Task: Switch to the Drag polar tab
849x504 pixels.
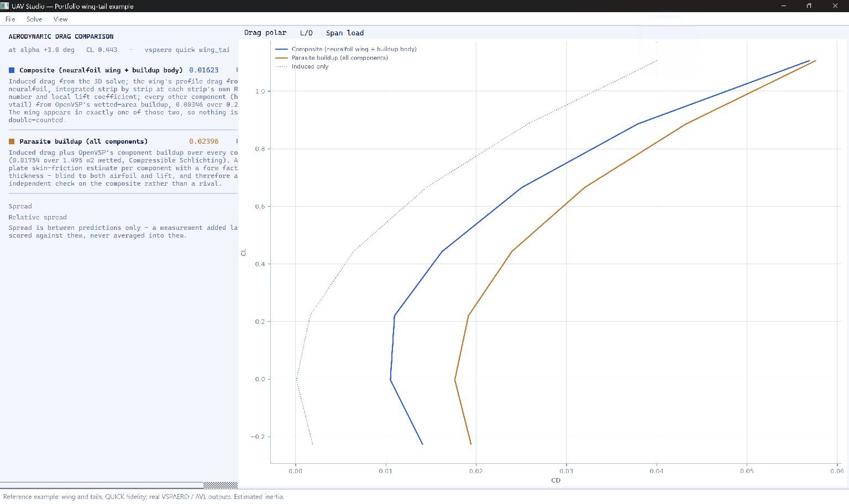Action: point(265,33)
